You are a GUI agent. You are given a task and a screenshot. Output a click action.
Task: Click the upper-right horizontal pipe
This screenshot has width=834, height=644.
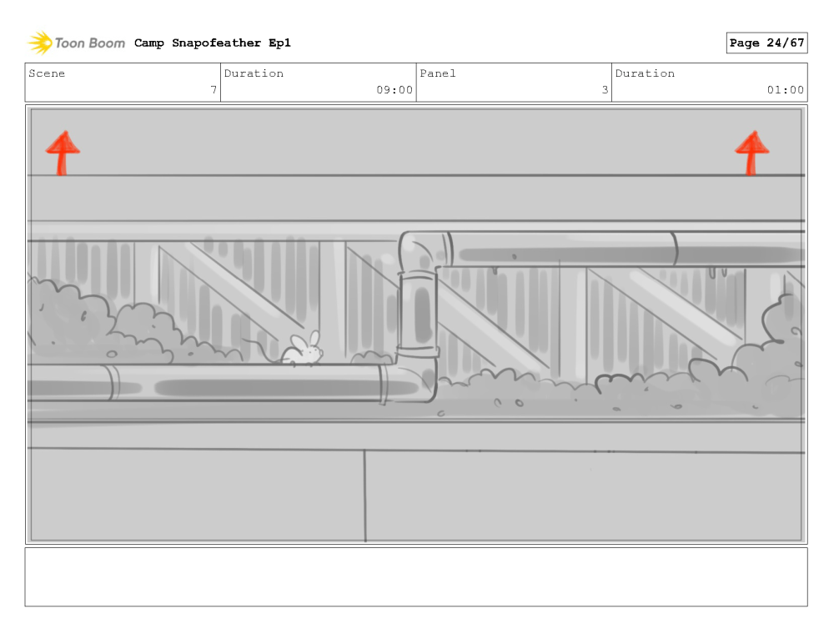[x=617, y=249]
